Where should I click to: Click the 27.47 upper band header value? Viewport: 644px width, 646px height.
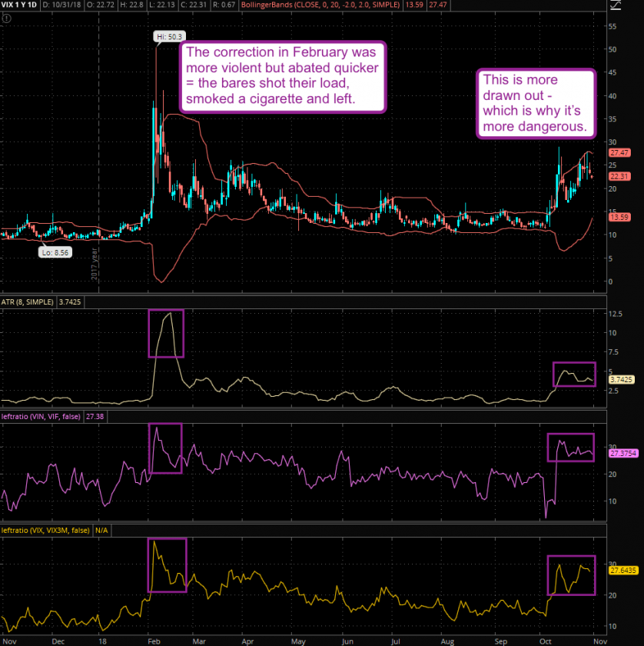(438, 5)
